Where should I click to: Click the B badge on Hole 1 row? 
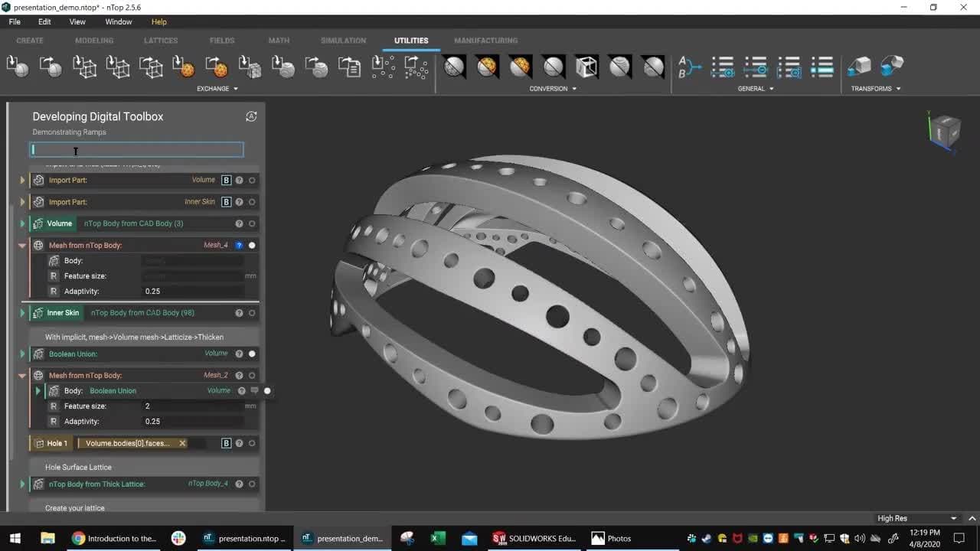coord(226,443)
